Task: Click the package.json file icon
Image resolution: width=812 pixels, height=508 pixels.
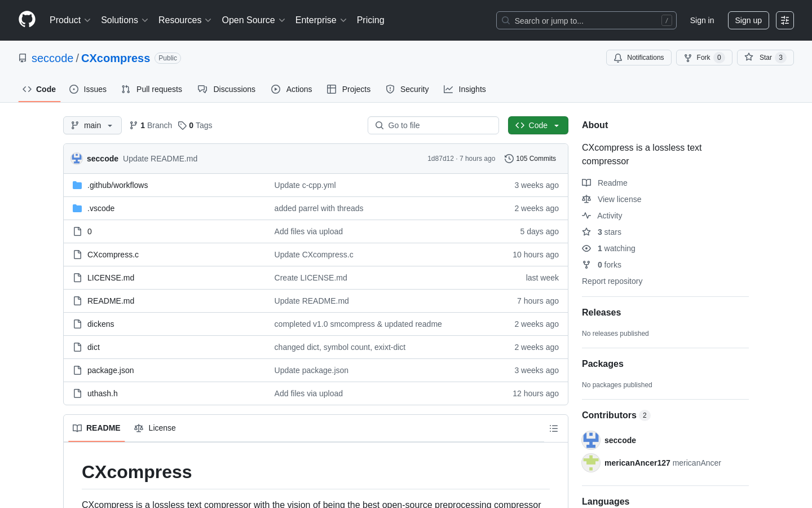Action: click(x=77, y=370)
